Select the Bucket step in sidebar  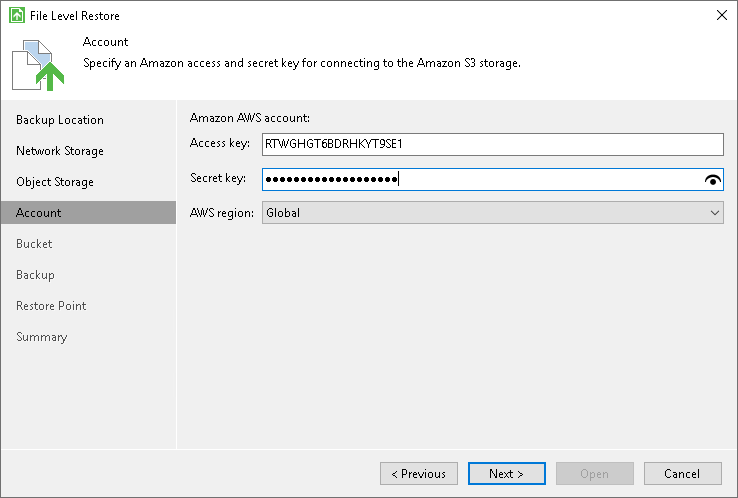(x=34, y=244)
